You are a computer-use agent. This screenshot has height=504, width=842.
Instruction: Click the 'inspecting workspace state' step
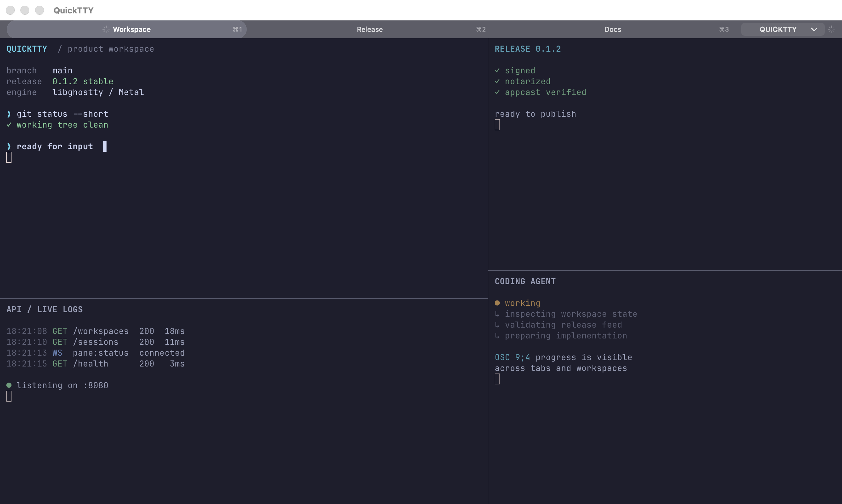[571, 314]
